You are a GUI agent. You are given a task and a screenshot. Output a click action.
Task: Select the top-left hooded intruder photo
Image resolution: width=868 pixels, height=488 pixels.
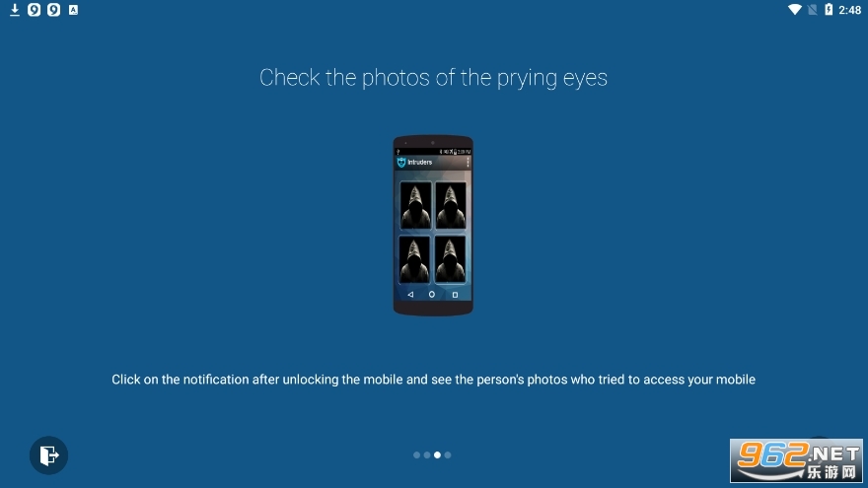415,205
